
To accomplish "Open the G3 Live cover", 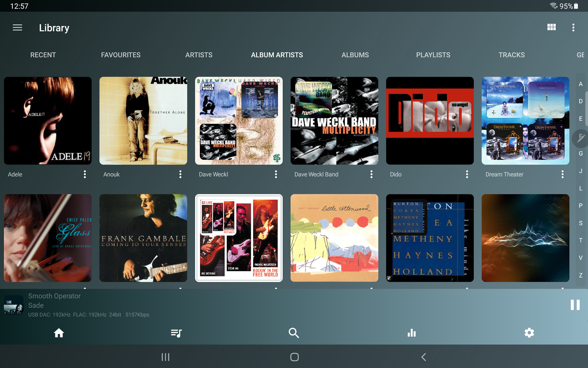I will click(x=239, y=238).
